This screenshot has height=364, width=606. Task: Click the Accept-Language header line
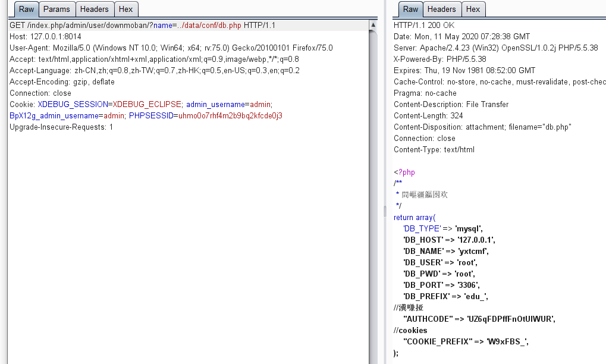pos(154,71)
